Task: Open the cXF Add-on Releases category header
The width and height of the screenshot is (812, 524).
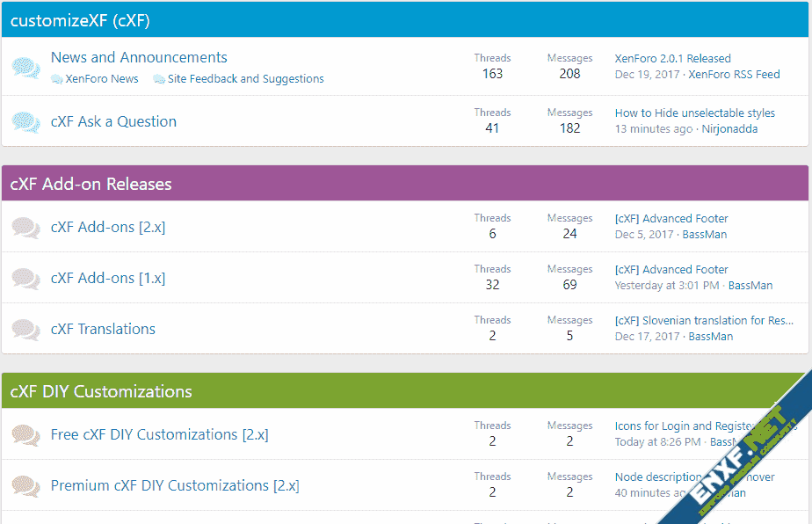Action: click(x=91, y=185)
